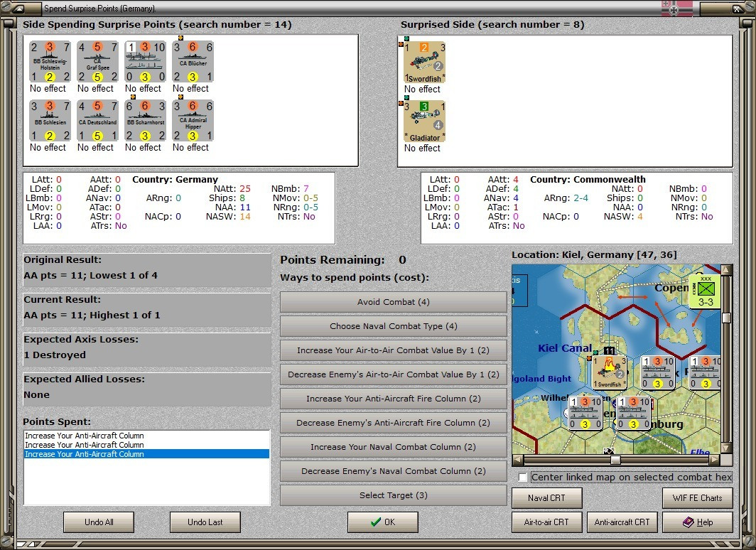Enable center linked map on selected combat hex
This screenshot has width=756, height=550.
[523, 478]
